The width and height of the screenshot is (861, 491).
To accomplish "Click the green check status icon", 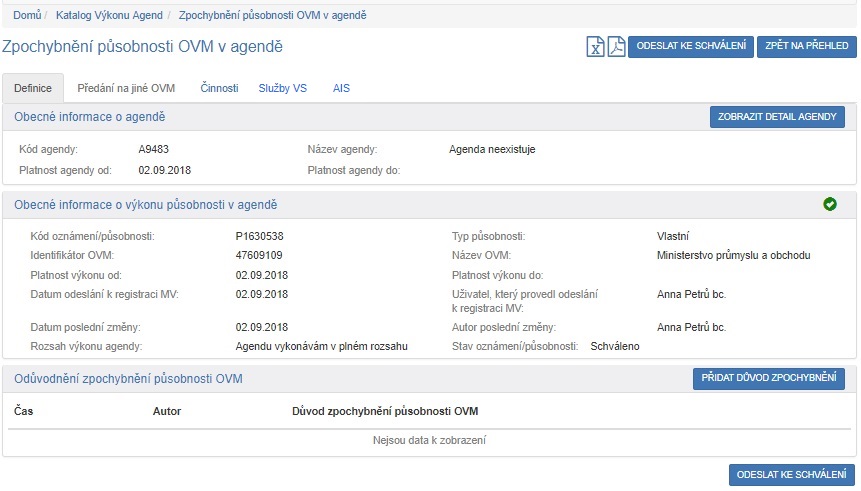I will (829, 204).
